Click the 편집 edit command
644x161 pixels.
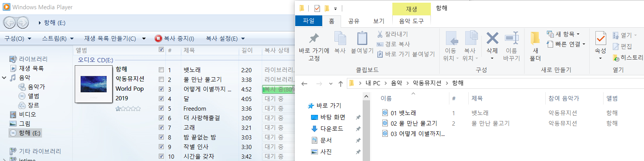point(622,46)
